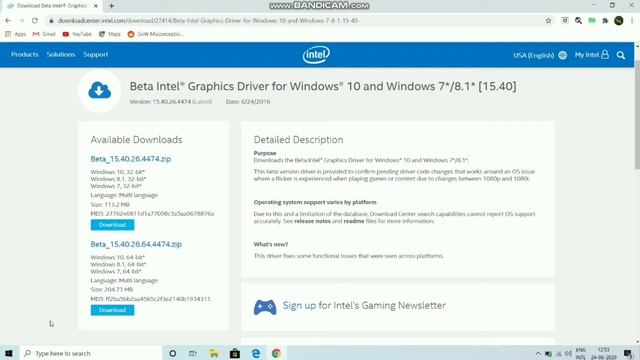Click the browser back arrow
This screenshot has width=640, height=360.
click(8, 20)
